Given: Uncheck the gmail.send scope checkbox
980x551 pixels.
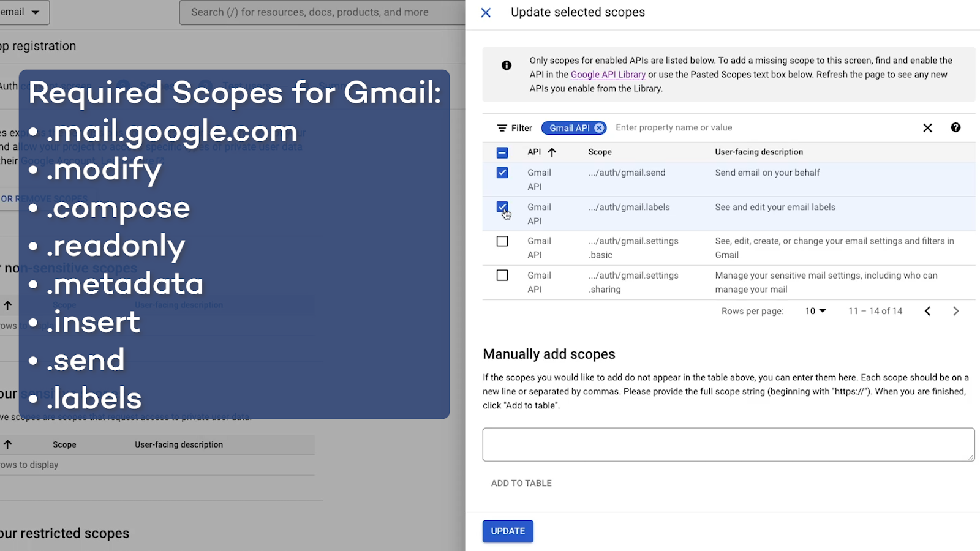Looking at the screenshot, I should 502,173.
